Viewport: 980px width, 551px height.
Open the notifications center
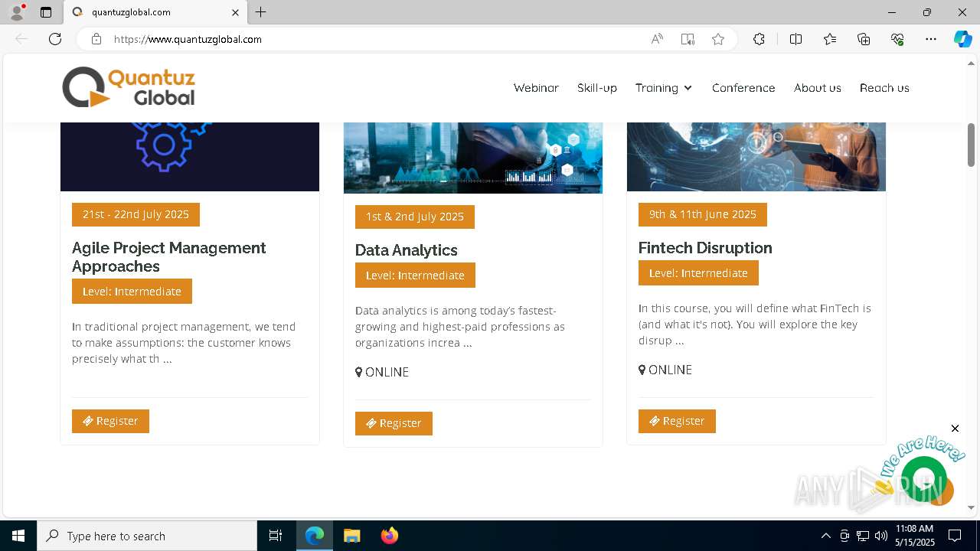tap(955, 536)
